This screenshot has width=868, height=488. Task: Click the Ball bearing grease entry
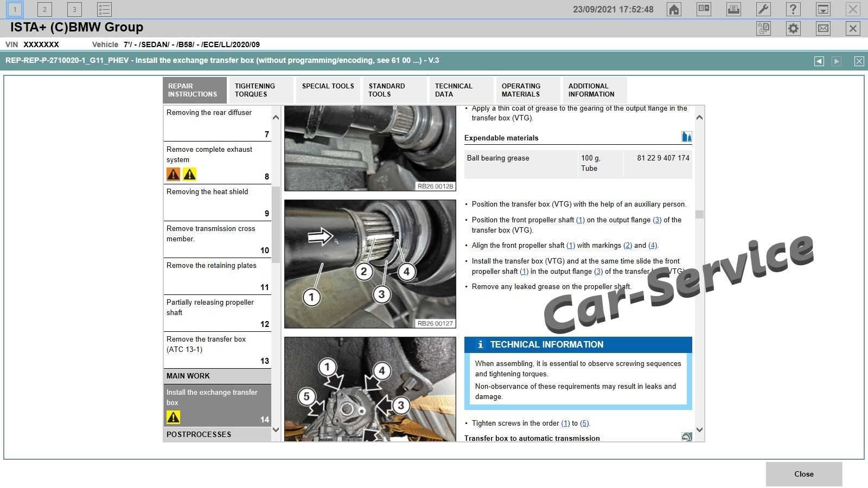coord(498,158)
